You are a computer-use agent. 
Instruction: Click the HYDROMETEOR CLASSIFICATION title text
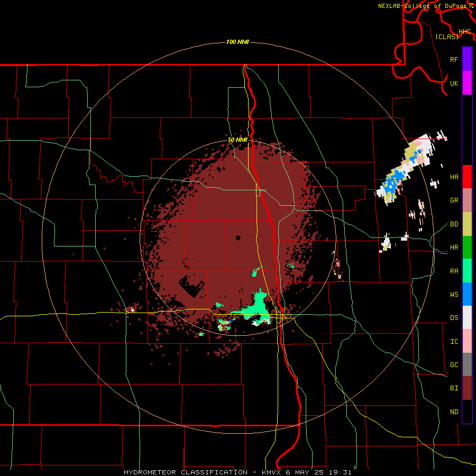click(x=186, y=472)
